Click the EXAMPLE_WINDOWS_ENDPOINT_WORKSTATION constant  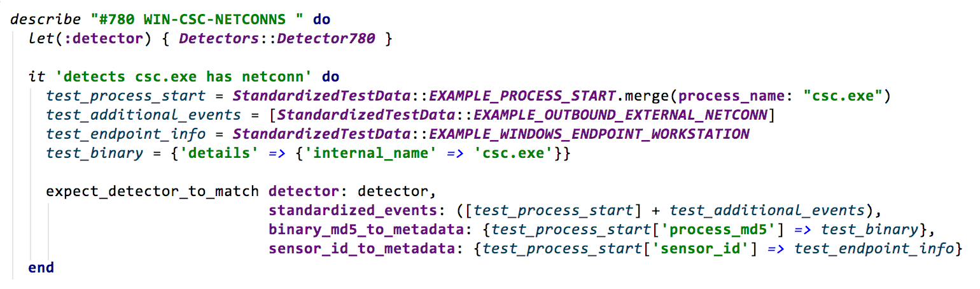[589, 134]
